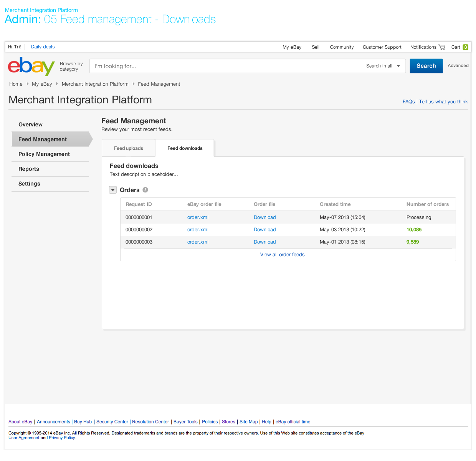Open Buy Hub footer link
The height and width of the screenshot is (461, 476).
click(83, 422)
